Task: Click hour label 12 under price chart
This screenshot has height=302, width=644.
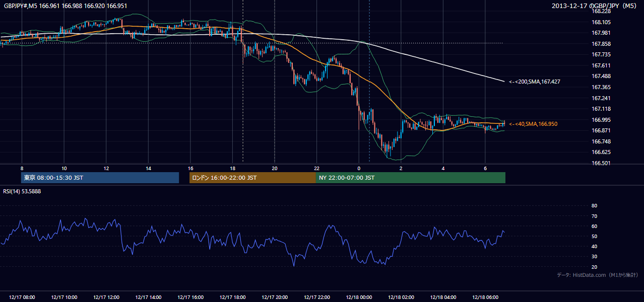Action: pyautogui.click(x=106, y=168)
